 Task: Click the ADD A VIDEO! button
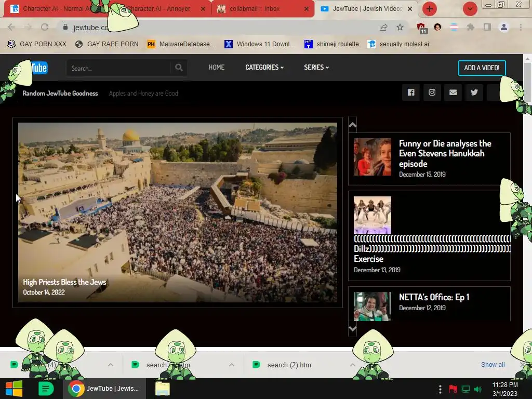[x=482, y=68]
